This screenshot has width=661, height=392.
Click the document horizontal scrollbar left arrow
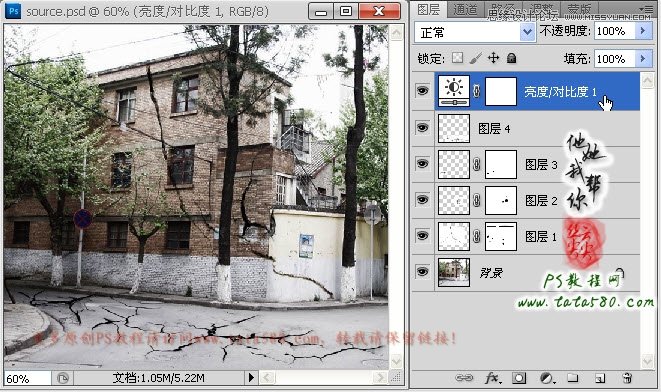pos(267,377)
